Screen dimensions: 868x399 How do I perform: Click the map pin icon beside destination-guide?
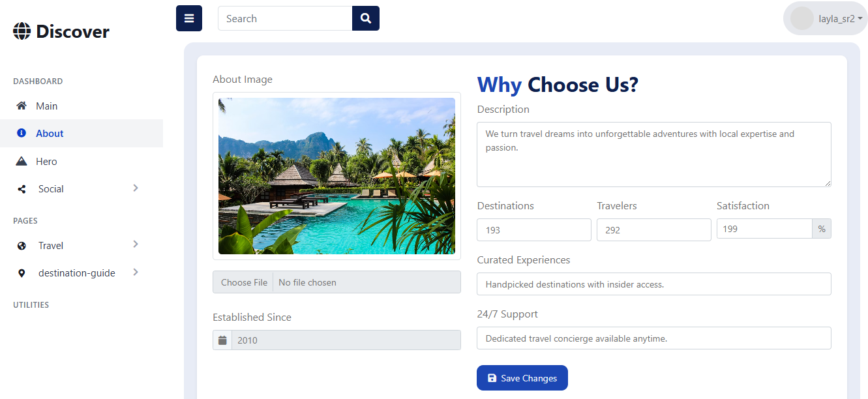pos(22,273)
